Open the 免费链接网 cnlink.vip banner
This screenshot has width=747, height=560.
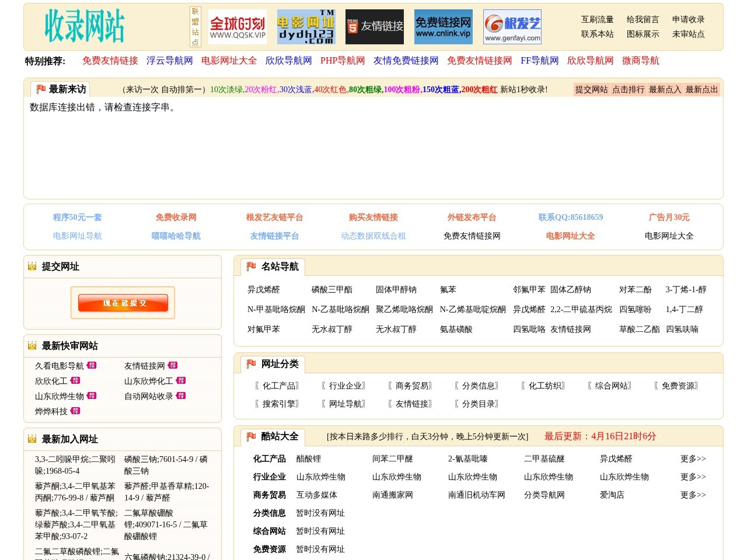pos(443,27)
